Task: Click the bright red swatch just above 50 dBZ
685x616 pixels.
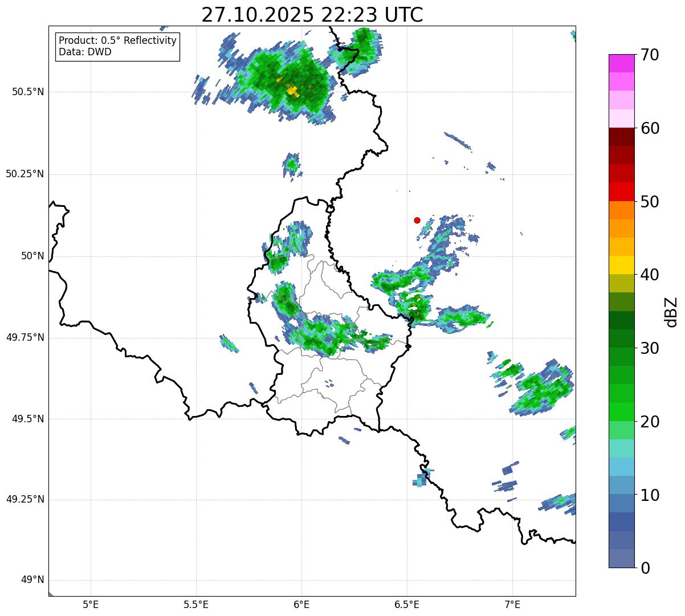Action: click(621, 191)
